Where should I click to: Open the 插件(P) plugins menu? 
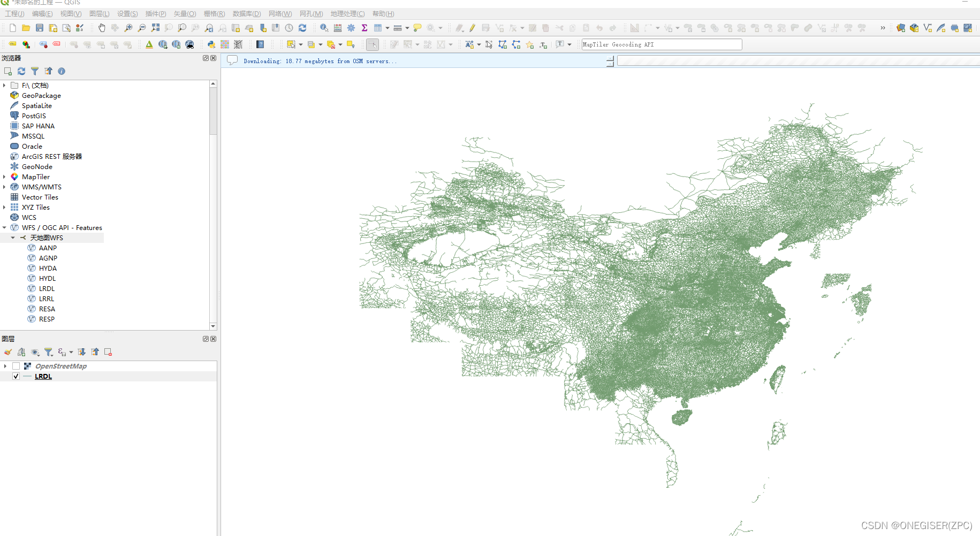156,14
